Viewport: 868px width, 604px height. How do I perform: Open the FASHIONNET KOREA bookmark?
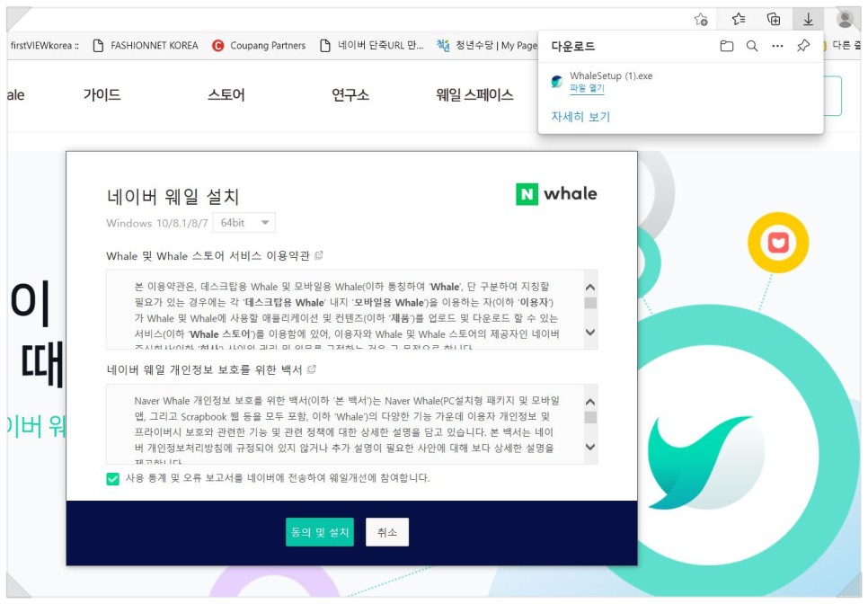(x=145, y=46)
